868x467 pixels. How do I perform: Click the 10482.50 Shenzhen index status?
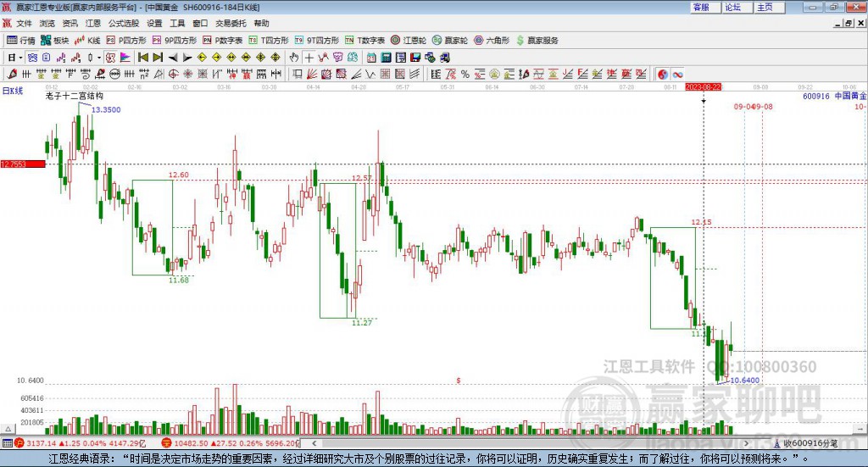coord(191,443)
